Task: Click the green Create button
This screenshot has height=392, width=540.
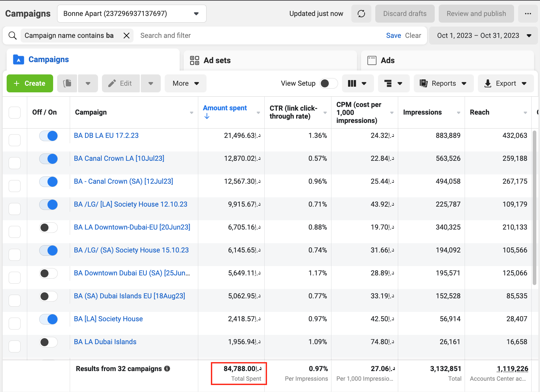Action: [30, 83]
